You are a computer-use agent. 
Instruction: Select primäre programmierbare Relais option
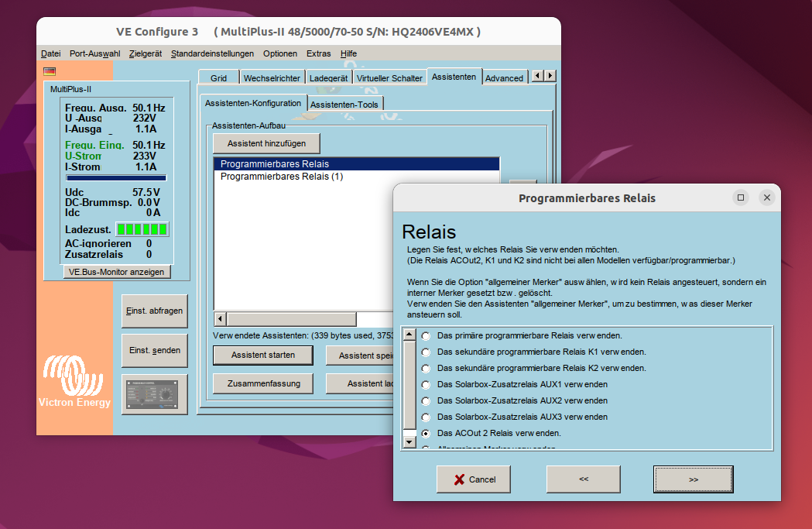coord(426,335)
